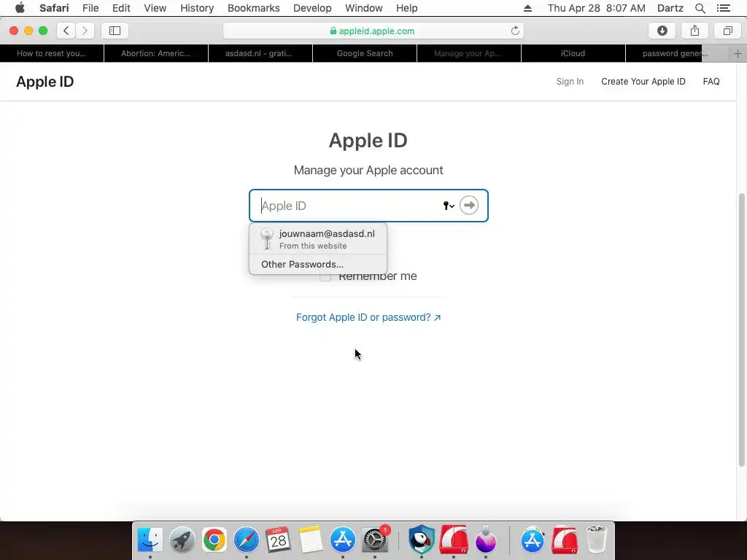This screenshot has width=747, height=560.
Task: Click the Safari compass icon in the Dock
Action: tap(247, 540)
